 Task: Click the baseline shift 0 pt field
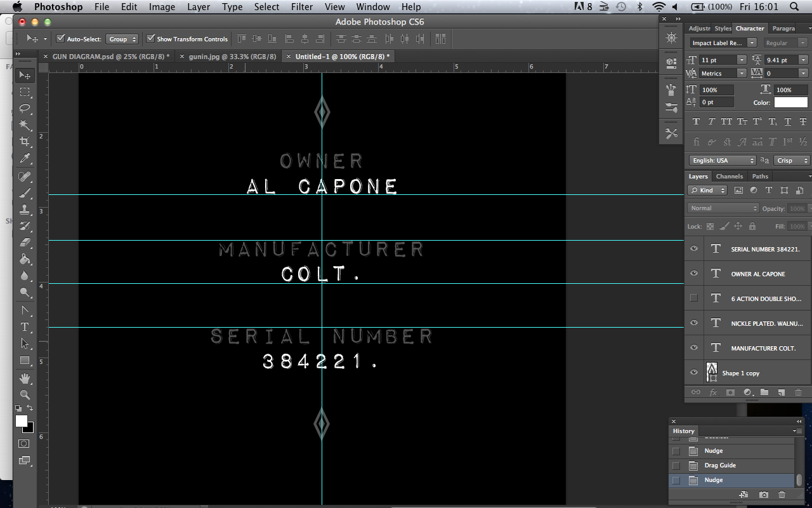pyautogui.click(x=717, y=102)
